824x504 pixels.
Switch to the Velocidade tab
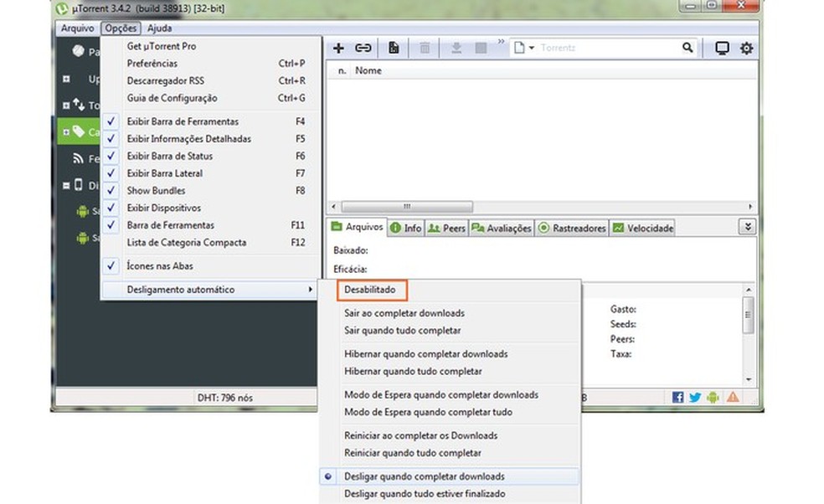[642, 228]
